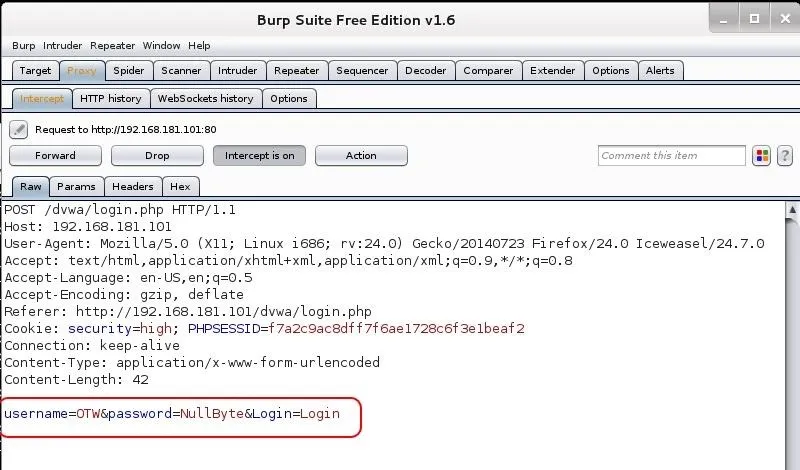Switch to the Target tab
The image size is (800, 470).
click(x=35, y=71)
